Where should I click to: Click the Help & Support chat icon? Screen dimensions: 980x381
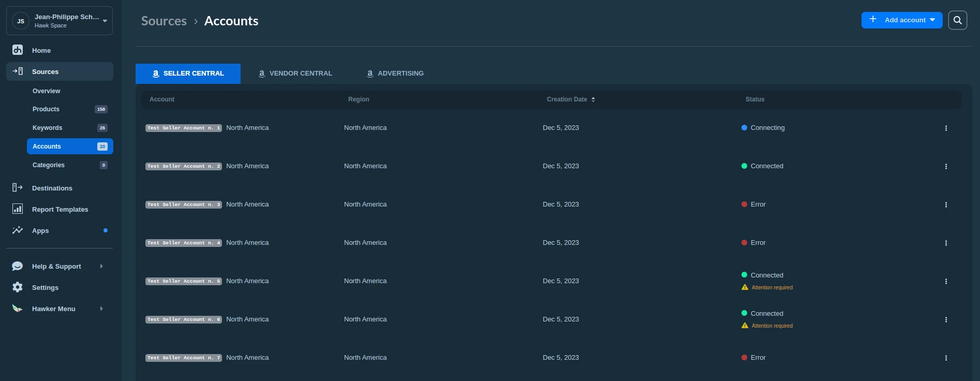18,266
